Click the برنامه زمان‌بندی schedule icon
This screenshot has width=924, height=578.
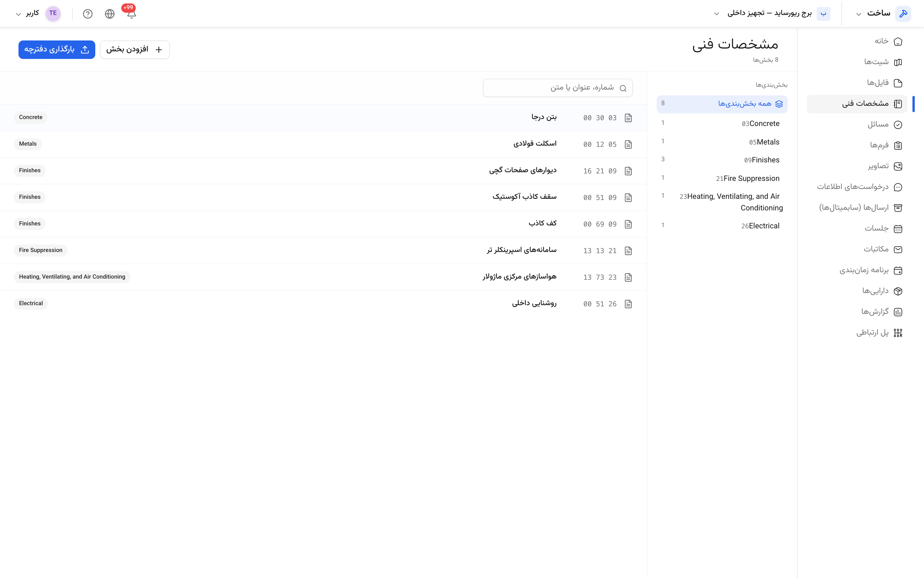(x=898, y=270)
